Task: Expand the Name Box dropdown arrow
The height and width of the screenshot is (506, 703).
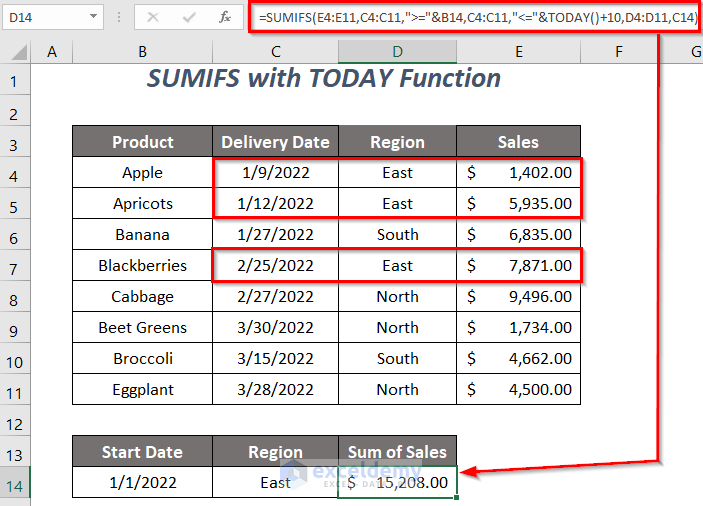Action: click(x=92, y=17)
